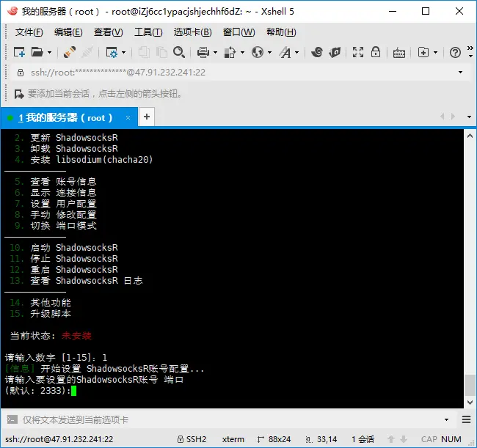477x448 pixels.
Task: Launch the Xagent key icon
Action: tap(335, 52)
